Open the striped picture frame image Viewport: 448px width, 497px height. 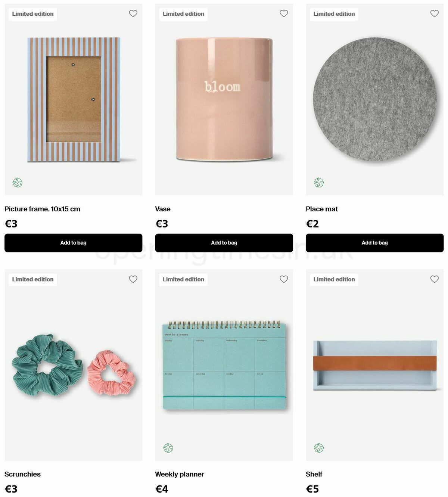tap(74, 99)
